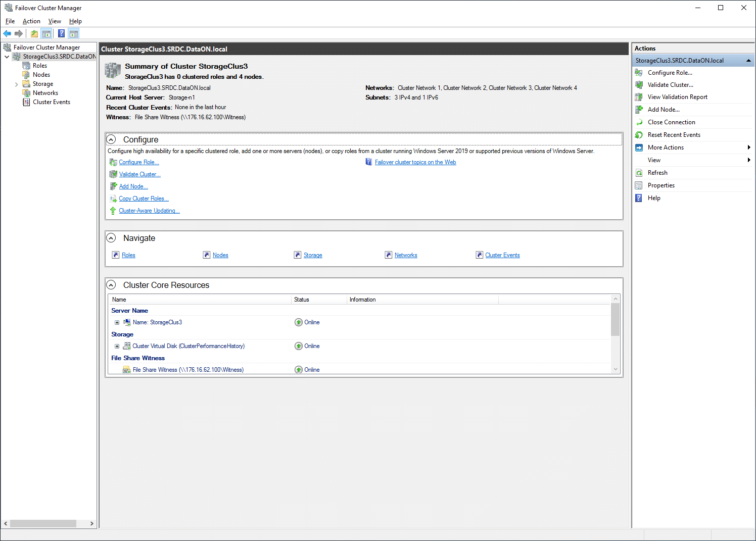Collapse the Cluster Core Resources section
Image resolution: width=756 pixels, height=541 pixels.
(x=111, y=285)
